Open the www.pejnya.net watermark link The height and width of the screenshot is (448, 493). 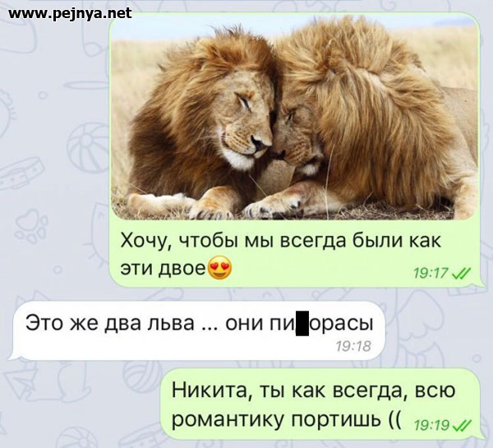point(70,13)
